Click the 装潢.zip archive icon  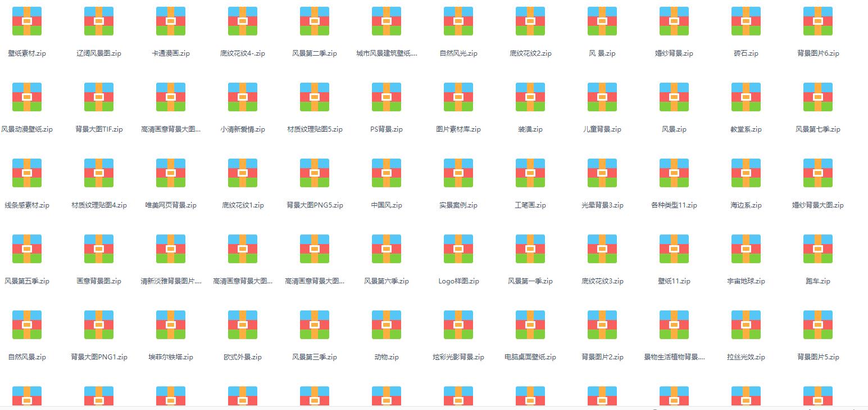(x=530, y=97)
